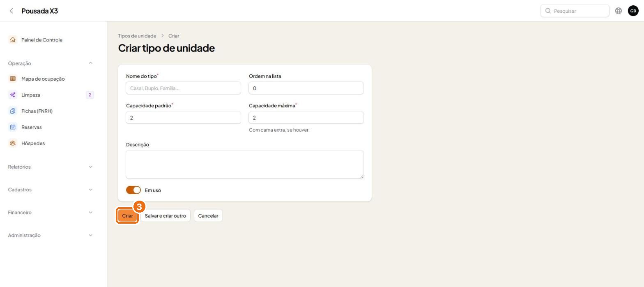Go to Painel de Controle

[x=51, y=40]
